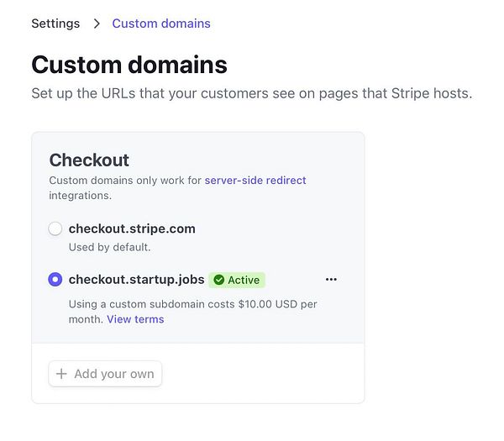Click the checkout.stripe.com domain label

(132, 228)
